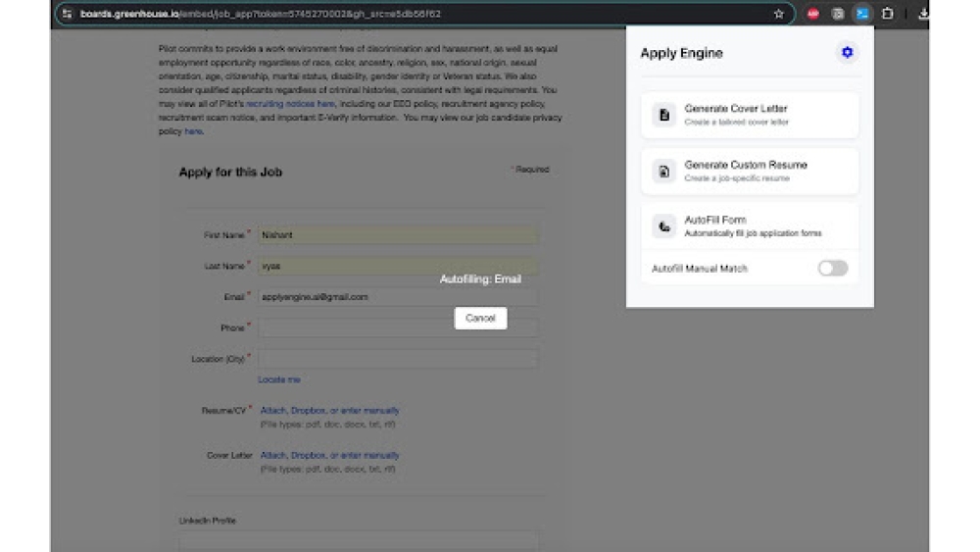Choose Dropbox for Cover Letter upload
The width and height of the screenshot is (980, 552).
coord(308,456)
